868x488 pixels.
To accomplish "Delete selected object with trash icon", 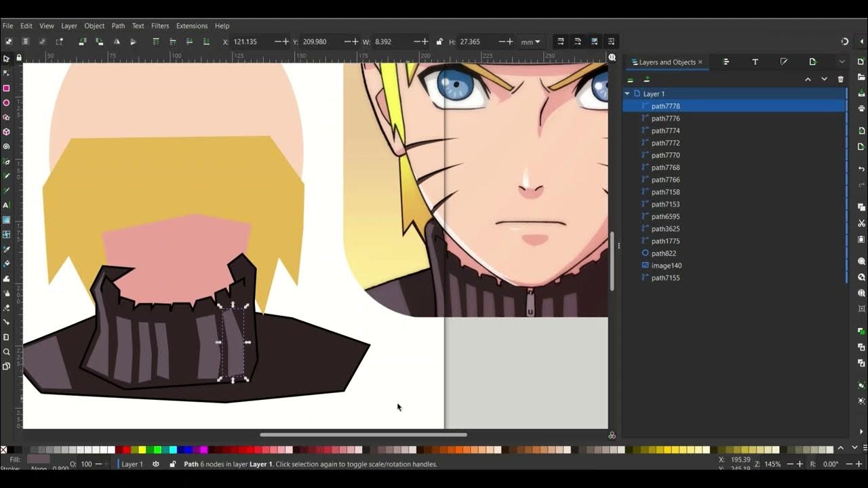I will 841,79.
